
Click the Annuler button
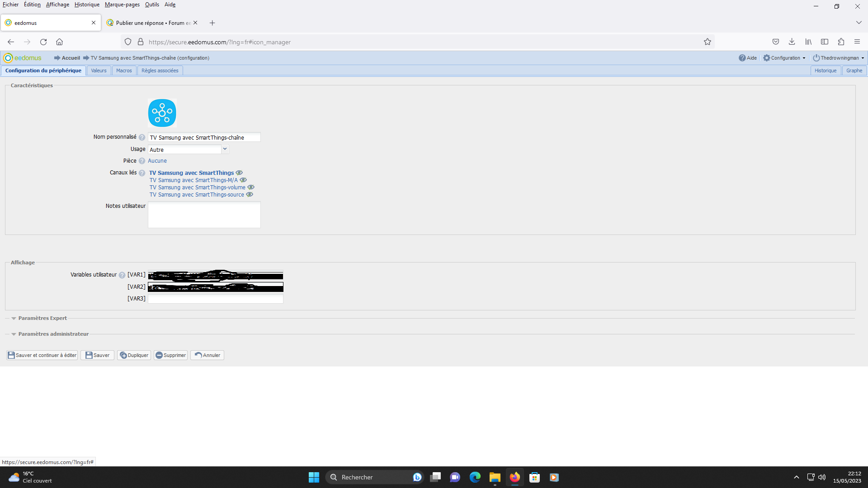point(207,355)
